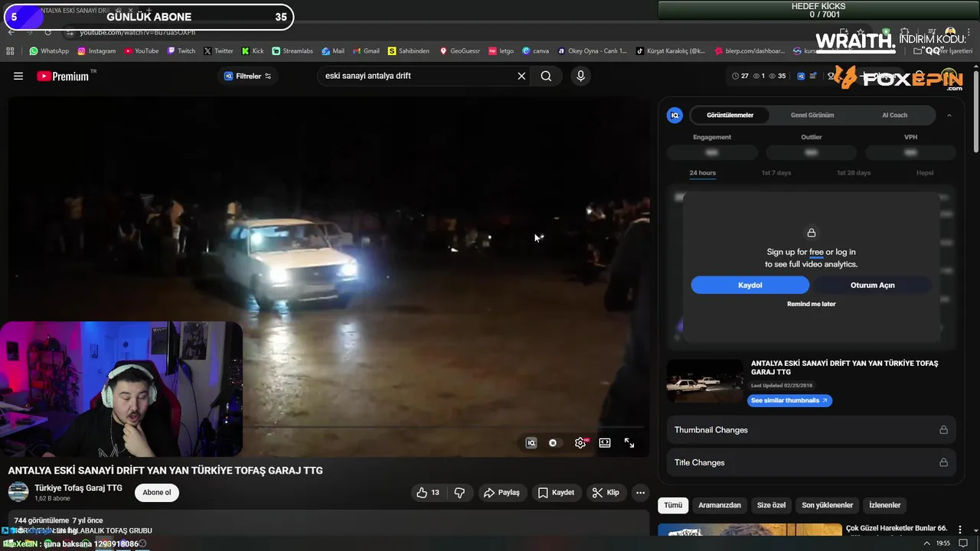Create a clip with Klip button
This screenshot has width=980, height=551.
coord(606,493)
